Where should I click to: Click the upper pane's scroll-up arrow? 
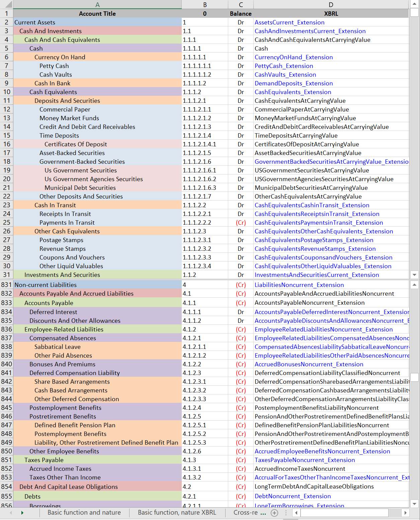coord(415,4)
